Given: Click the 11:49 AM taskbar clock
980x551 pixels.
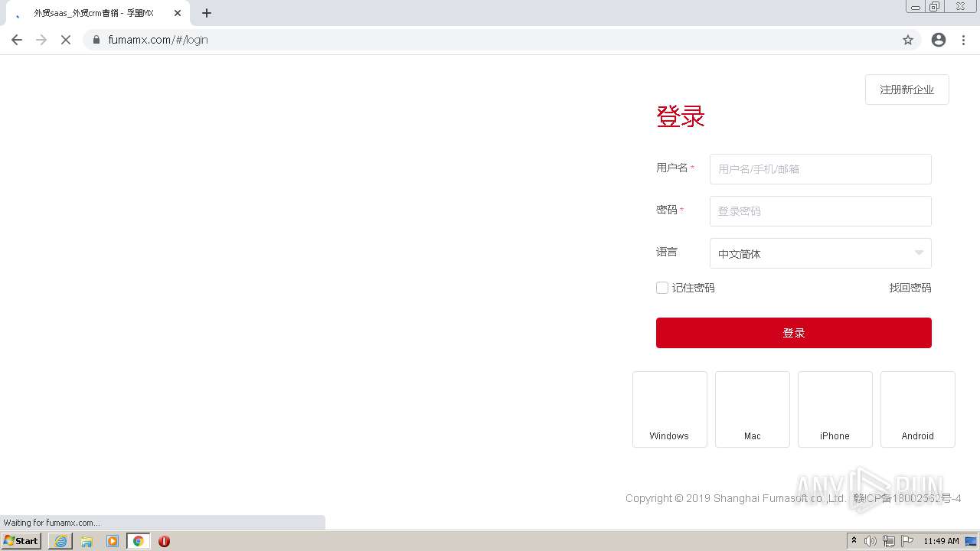Looking at the screenshot, I should click(x=941, y=541).
